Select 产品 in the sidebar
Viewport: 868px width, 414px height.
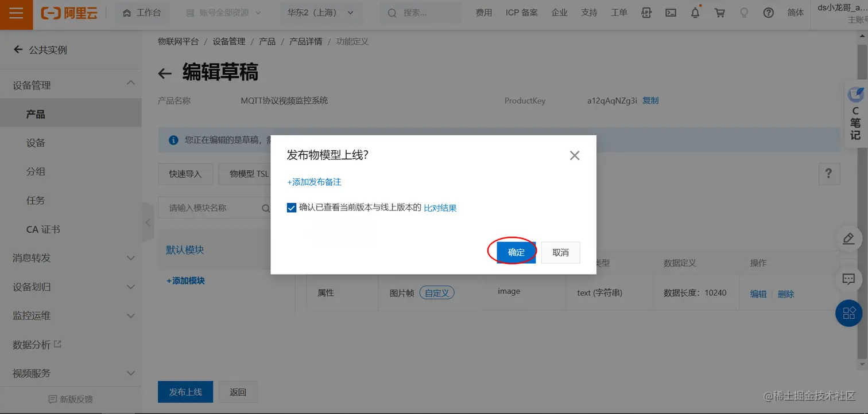[x=71, y=114]
